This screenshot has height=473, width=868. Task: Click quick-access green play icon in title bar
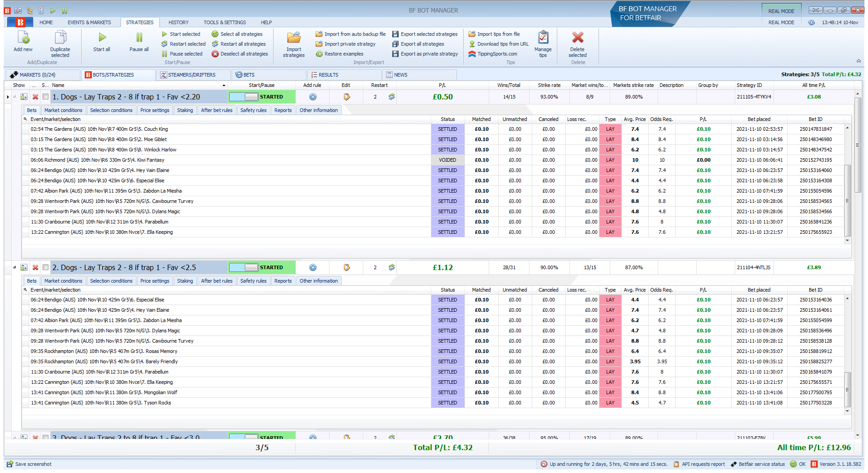pos(53,10)
